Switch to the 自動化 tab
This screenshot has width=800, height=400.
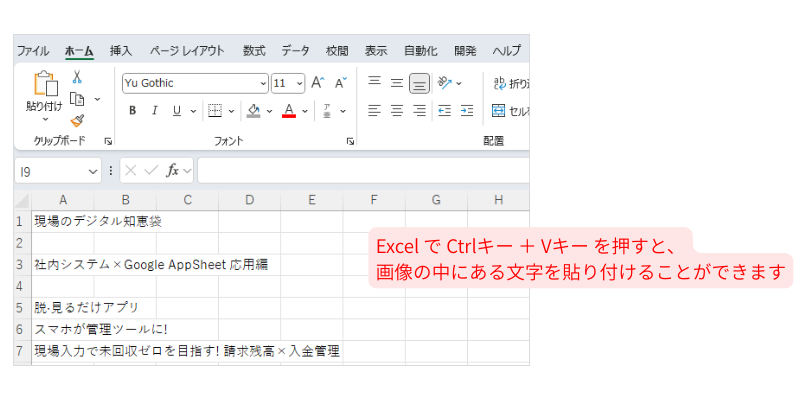tap(420, 51)
